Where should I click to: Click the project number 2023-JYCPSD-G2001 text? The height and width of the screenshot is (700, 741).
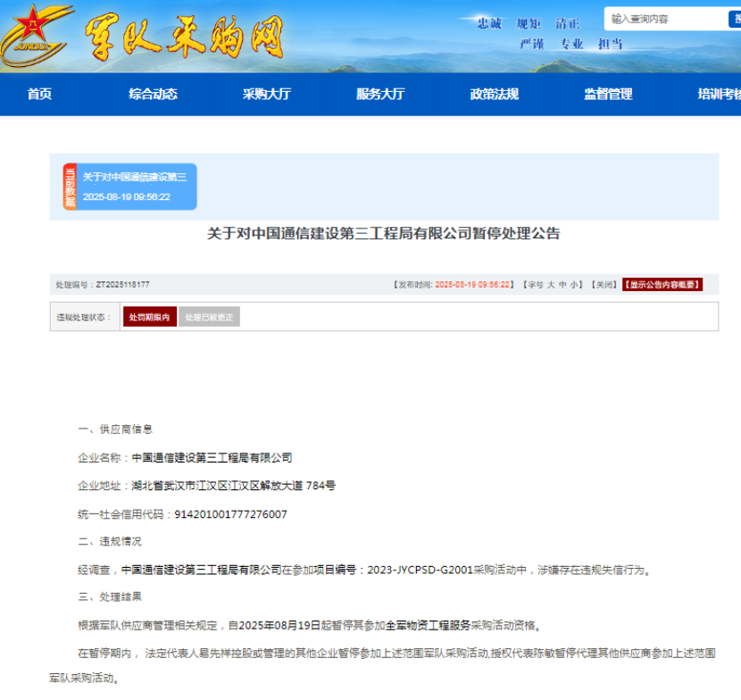pyautogui.click(x=420, y=570)
